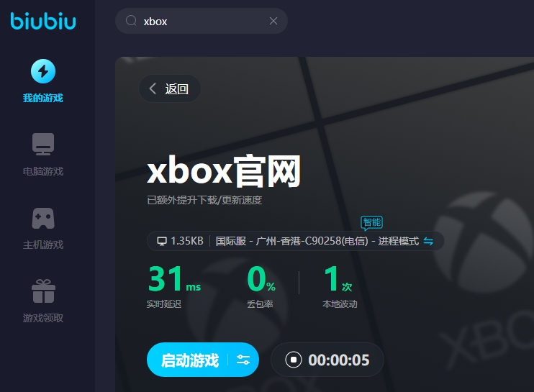Select the 游戏领取 label
Viewport: 534px width, 392px height.
(43, 318)
